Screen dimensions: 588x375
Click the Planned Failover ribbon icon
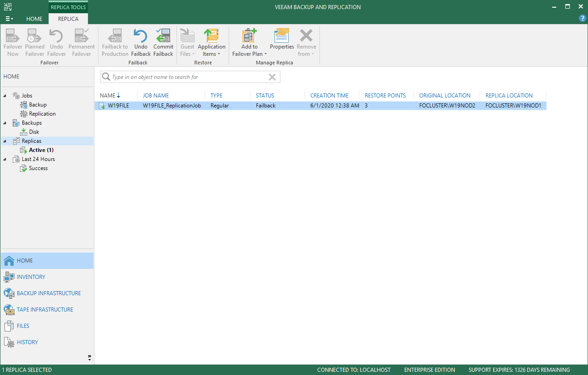(34, 36)
